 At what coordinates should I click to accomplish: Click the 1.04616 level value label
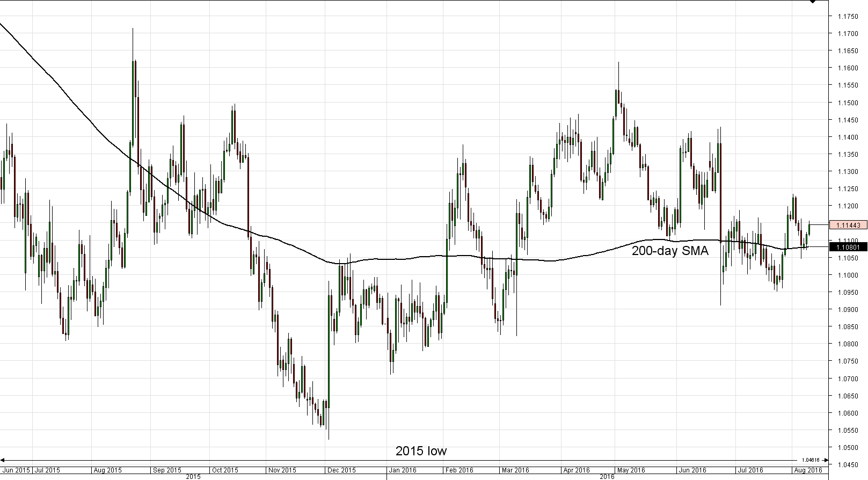click(x=811, y=460)
